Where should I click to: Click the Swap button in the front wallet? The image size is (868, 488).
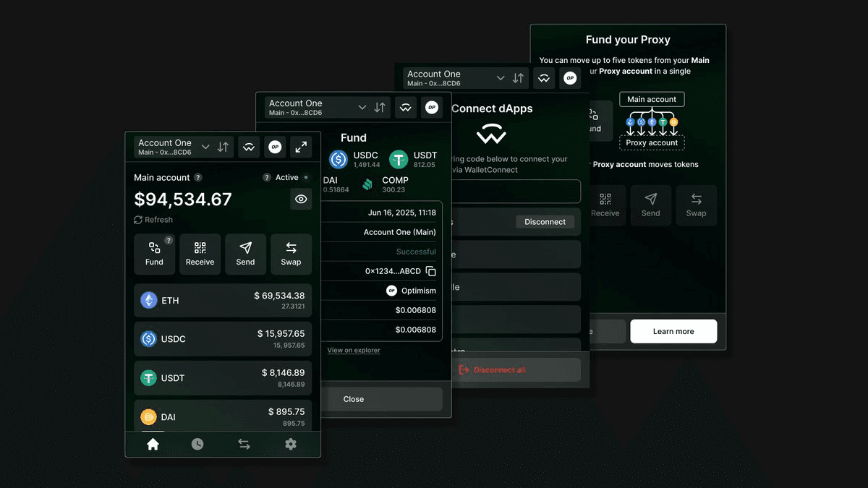(291, 254)
